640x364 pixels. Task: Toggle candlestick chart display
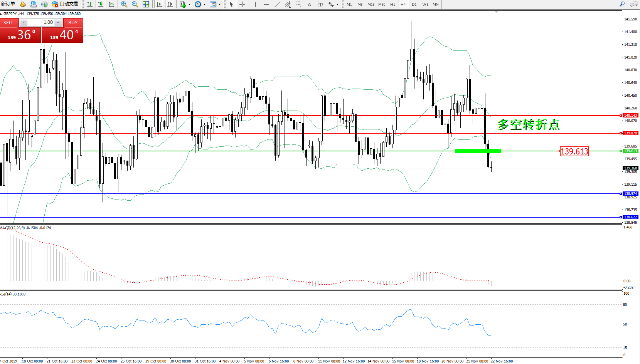pos(101,4)
